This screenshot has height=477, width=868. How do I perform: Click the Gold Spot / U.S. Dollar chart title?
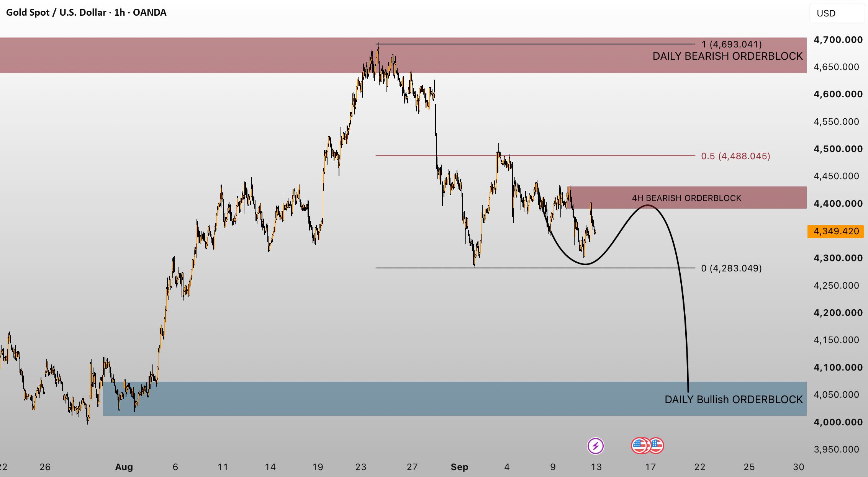tap(86, 13)
